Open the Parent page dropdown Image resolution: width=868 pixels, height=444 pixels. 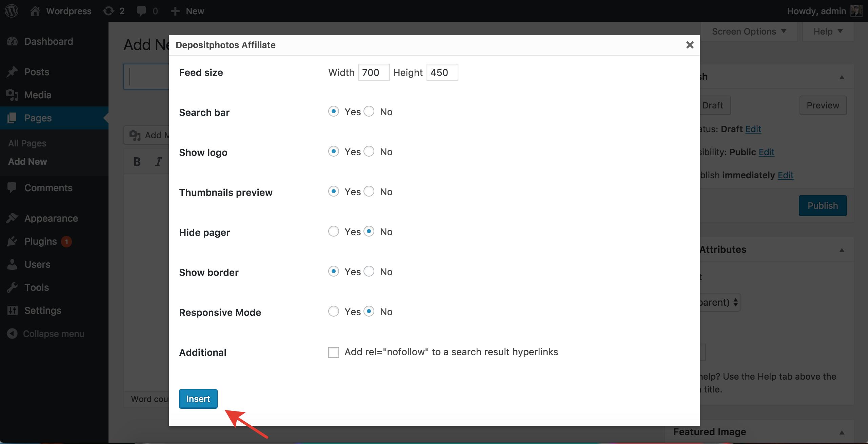pos(720,302)
